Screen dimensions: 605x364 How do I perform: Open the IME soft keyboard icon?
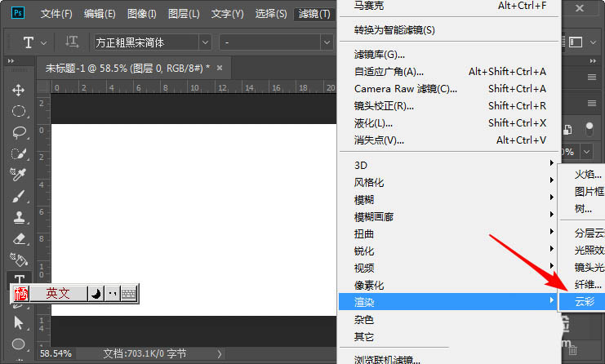(x=129, y=294)
